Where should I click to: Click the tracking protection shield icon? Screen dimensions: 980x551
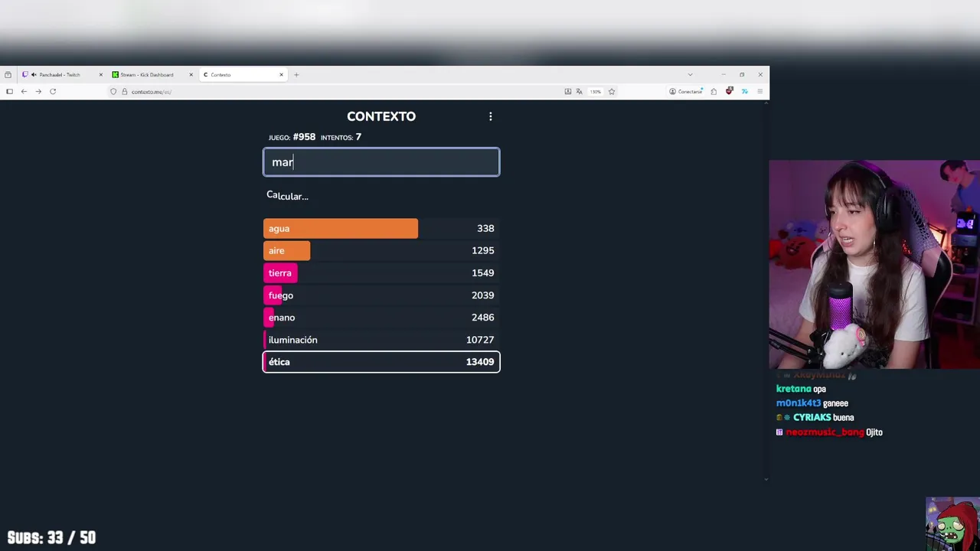(x=113, y=91)
